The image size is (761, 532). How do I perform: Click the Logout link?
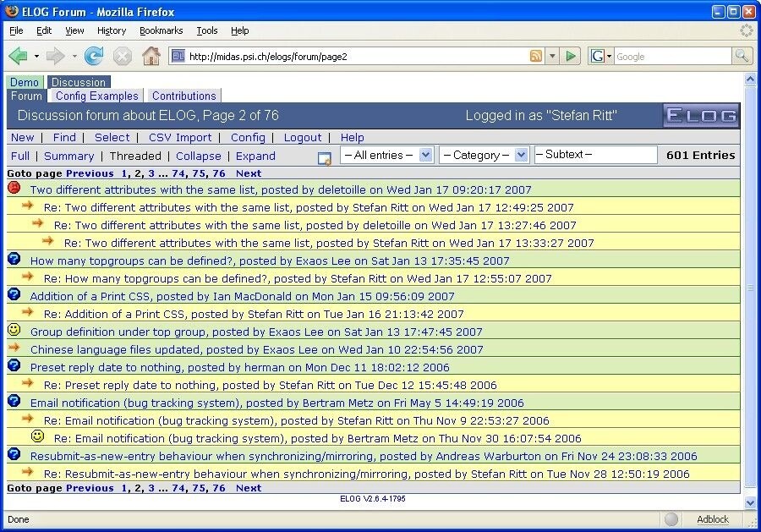(x=303, y=137)
